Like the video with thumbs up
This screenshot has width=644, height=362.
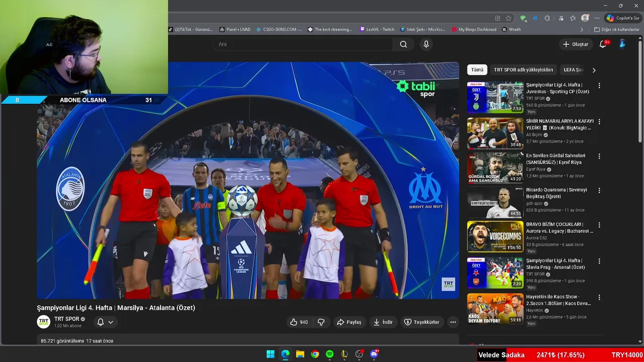click(x=299, y=322)
